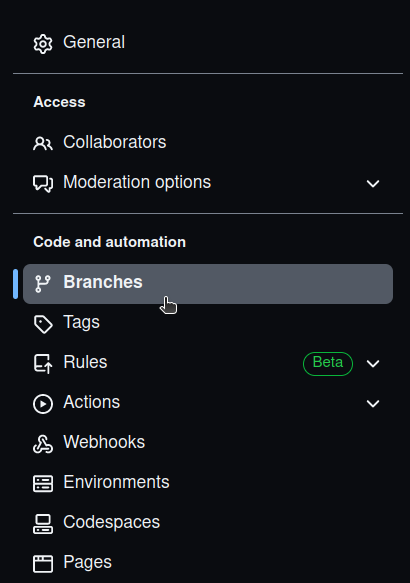
Task: Click the Pages browser window icon
Action: click(43, 564)
